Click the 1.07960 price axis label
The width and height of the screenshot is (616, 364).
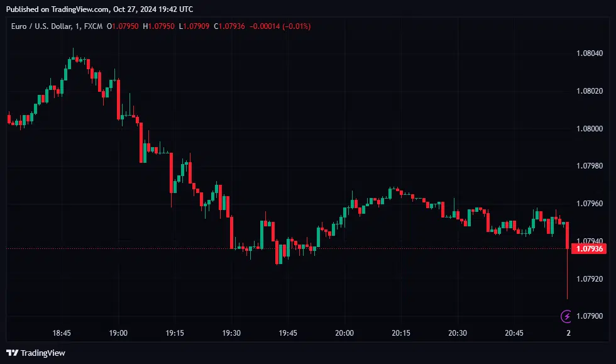590,204
